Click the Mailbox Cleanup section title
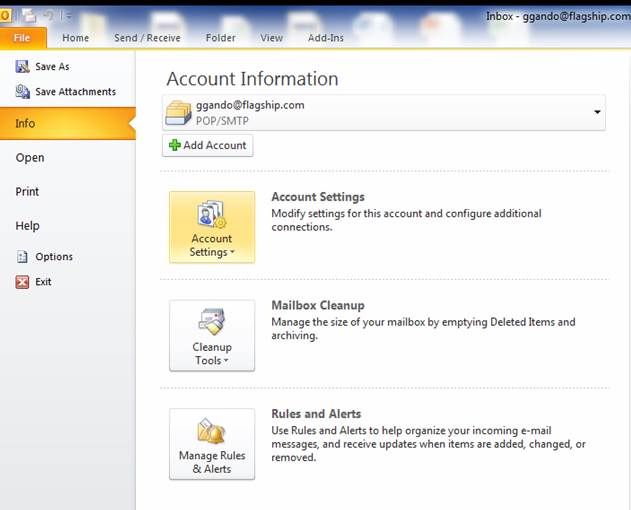The height and width of the screenshot is (510, 631). [318, 305]
